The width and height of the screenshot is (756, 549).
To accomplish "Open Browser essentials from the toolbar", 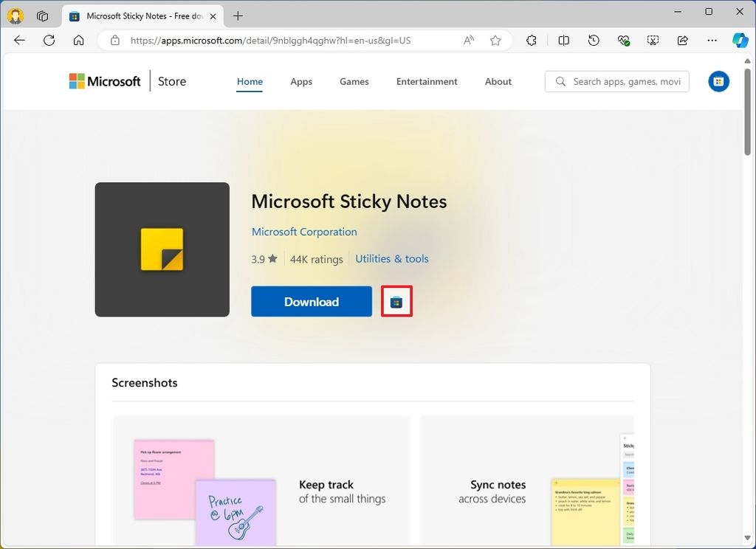I will [x=623, y=41].
